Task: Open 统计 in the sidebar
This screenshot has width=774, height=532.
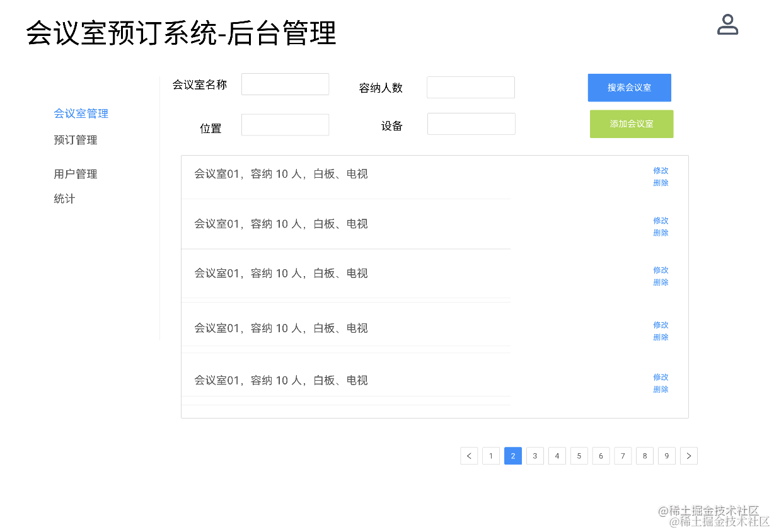Action: click(64, 199)
